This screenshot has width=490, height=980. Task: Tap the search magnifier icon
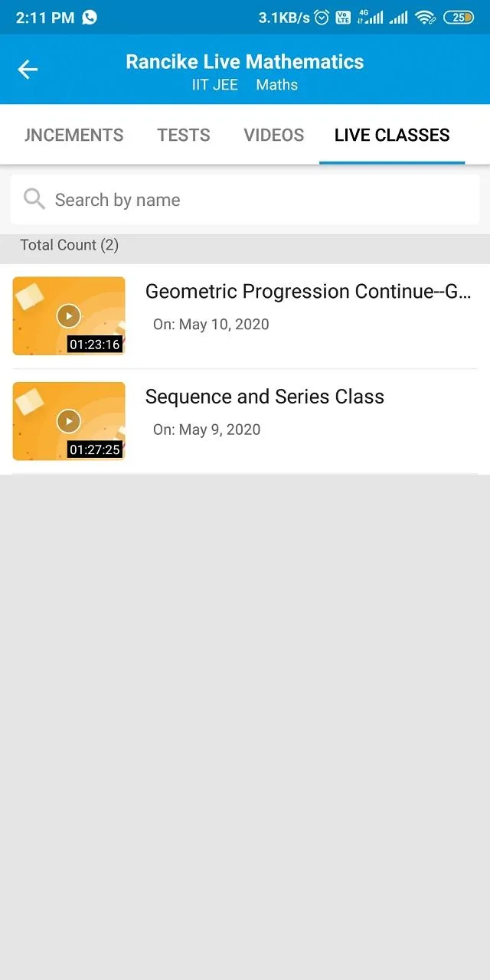tap(34, 199)
